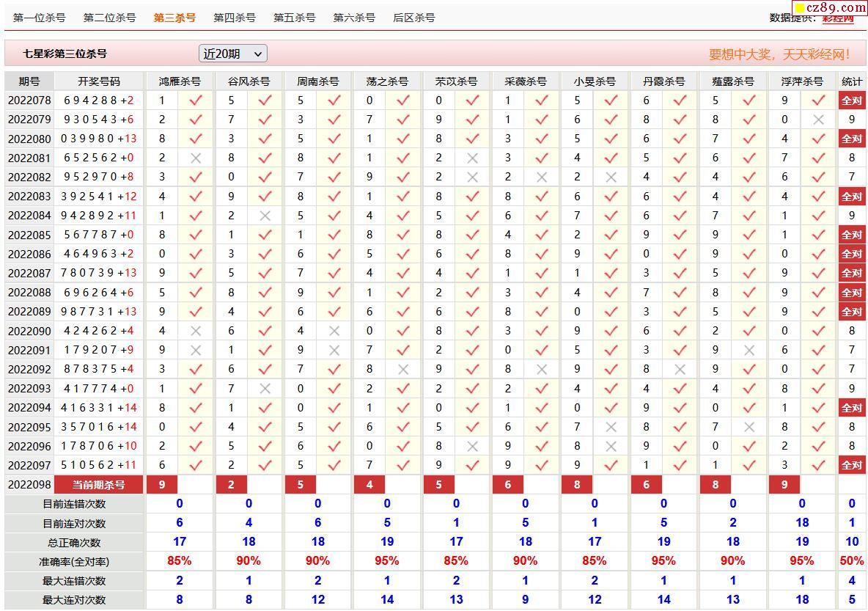Click period number 2022087
This screenshot has width=868, height=611.
point(29,273)
